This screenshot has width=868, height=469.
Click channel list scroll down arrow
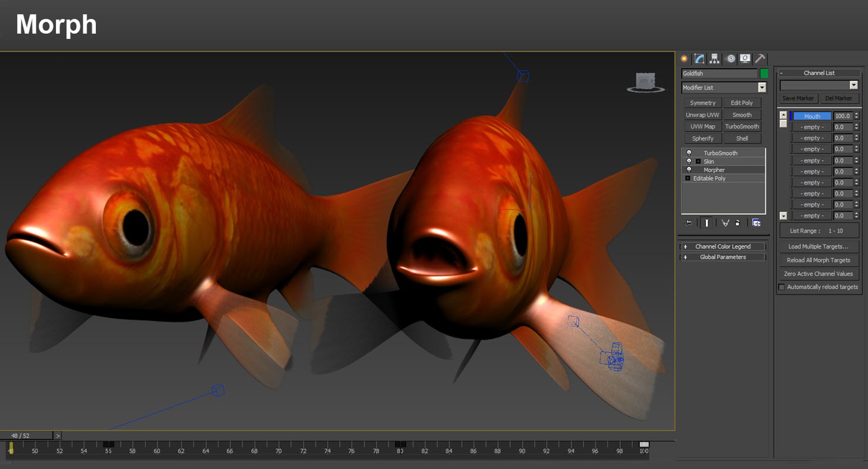click(x=783, y=216)
